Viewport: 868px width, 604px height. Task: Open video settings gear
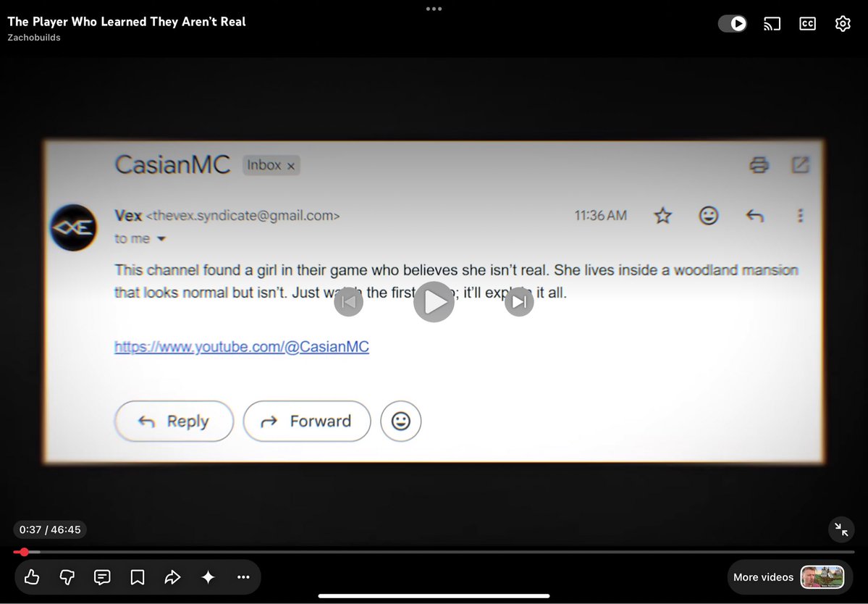[x=843, y=23]
